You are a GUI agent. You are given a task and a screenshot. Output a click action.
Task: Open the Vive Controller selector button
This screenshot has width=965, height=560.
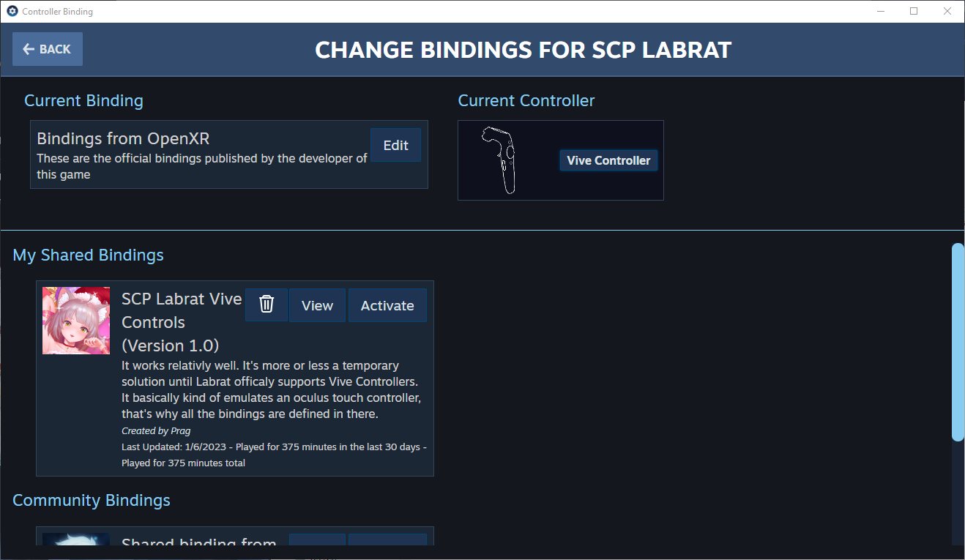tap(608, 160)
